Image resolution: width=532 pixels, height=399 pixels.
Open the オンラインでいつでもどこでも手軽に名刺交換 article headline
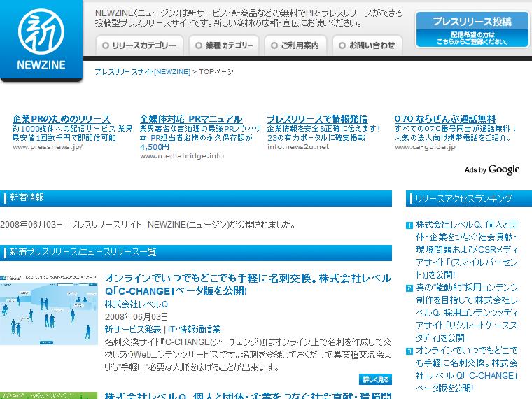(248, 285)
